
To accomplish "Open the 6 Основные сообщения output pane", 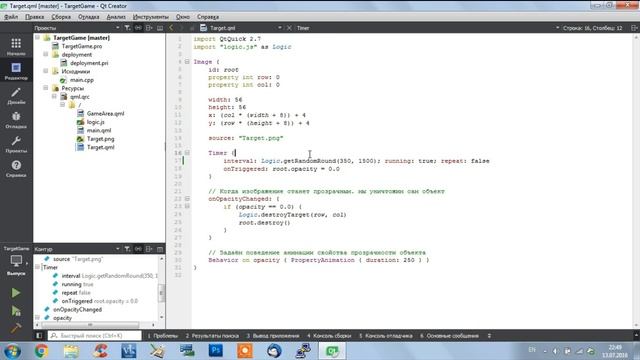I will (x=449, y=336).
